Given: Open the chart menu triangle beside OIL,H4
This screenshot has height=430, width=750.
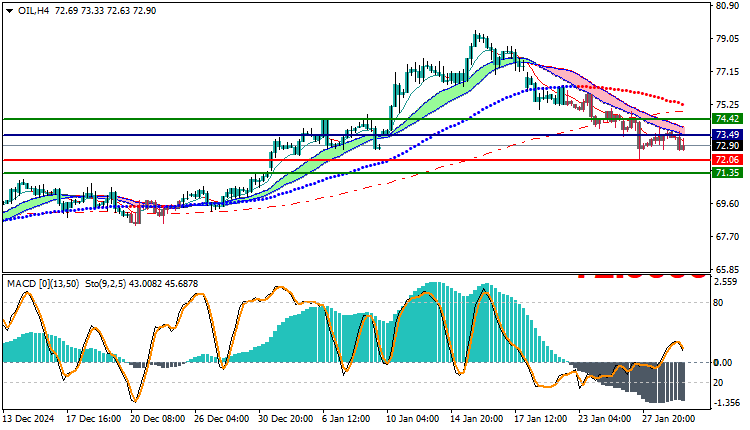Looking at the screenshot, I should pyautogui.click(x=10, y=11).
